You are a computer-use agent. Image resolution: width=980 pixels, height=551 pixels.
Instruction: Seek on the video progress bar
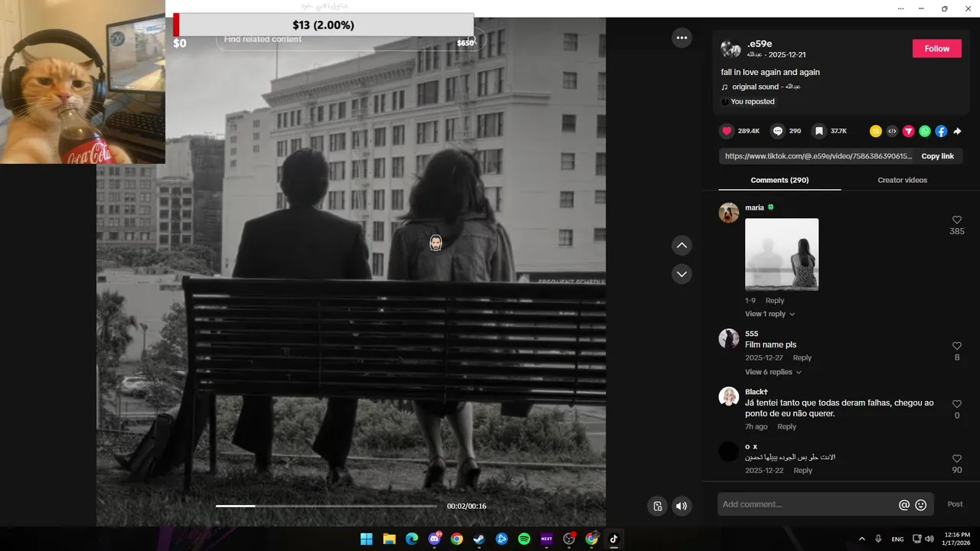tap(327, 506)
